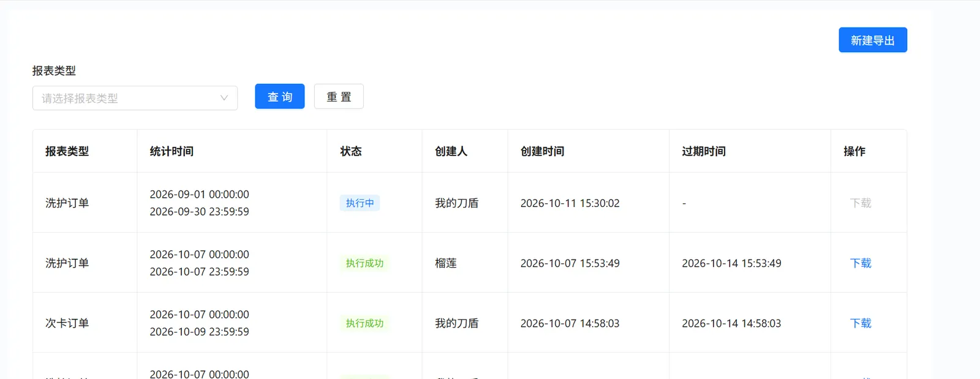Select 执行成功 tag in the 次卡订单 row
Image resolution: width=980 pixels, height=379 pixels.
click(x=364, y=323)
